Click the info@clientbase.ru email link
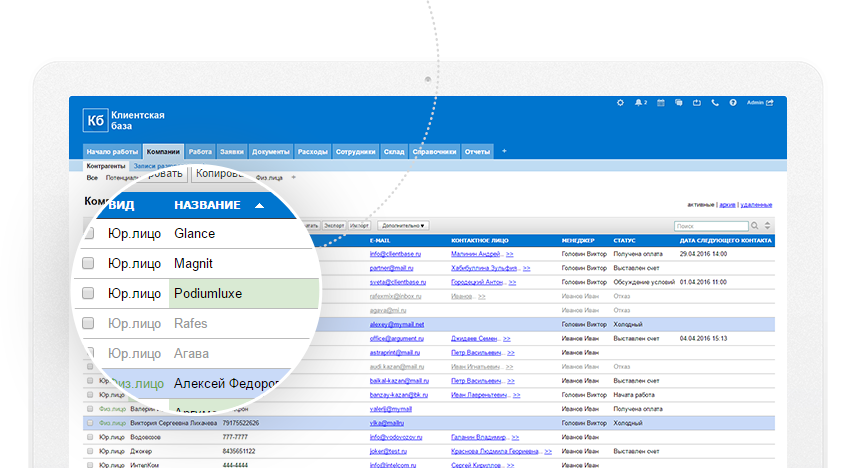Image resolution: width=857 pixels, height=468 pixels. (x=397, y=255)
